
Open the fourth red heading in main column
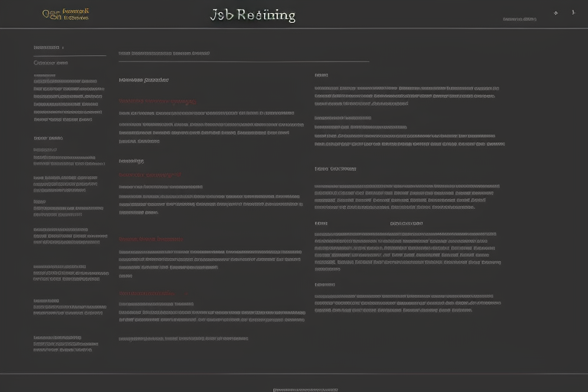146,293
